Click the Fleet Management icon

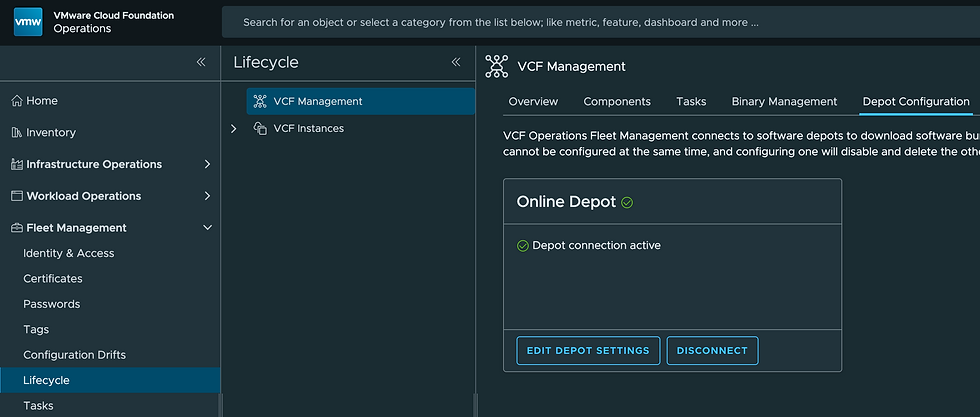[x=17, y=228]
